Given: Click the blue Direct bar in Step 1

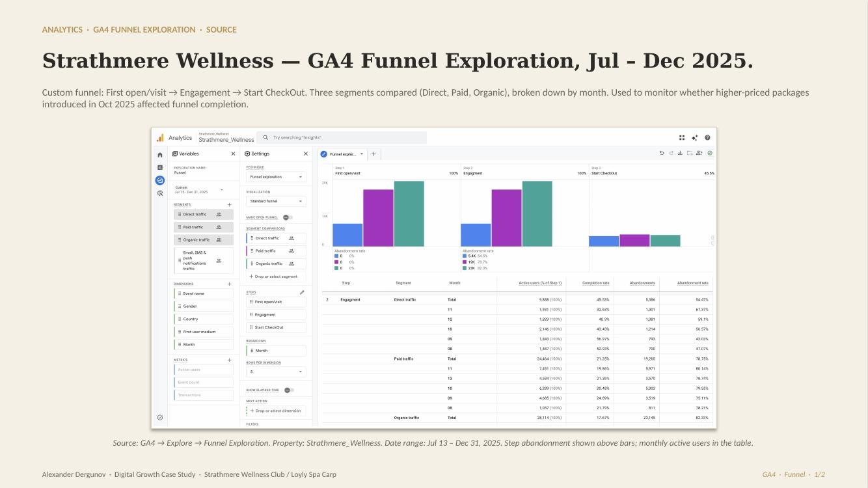Looking at the screenshot, I should pos(347,235).
